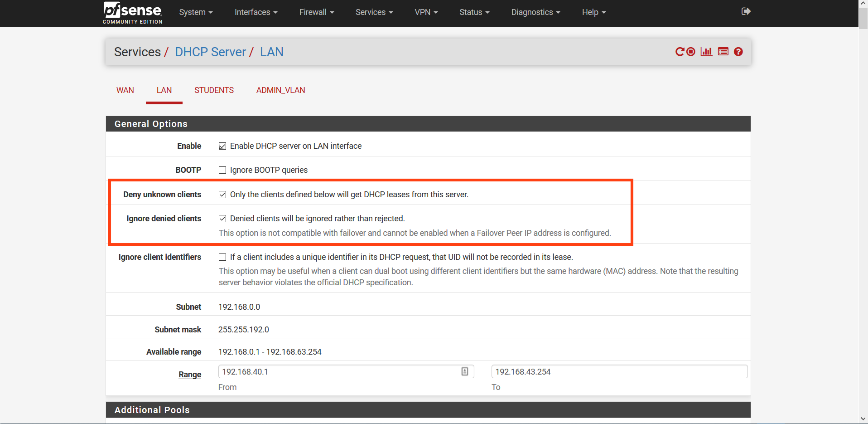Stop the DHCP service
The width and height of the screenshot is (868, 424).
coord(691,52)
